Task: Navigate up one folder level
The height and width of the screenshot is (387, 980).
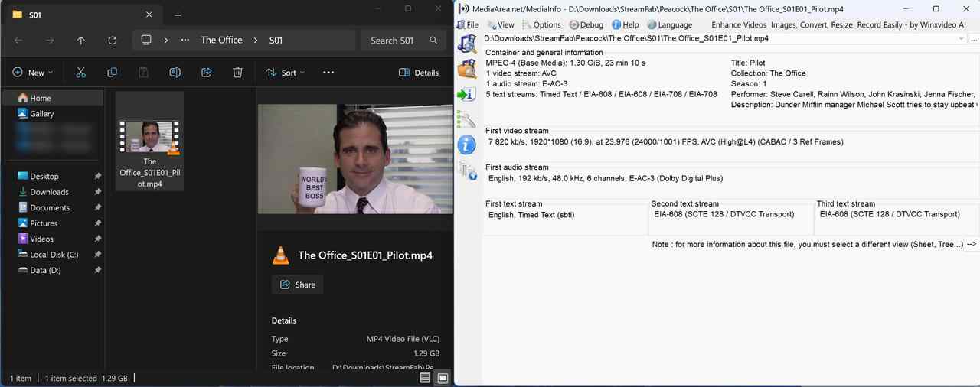Action: (x=81, y=40)
